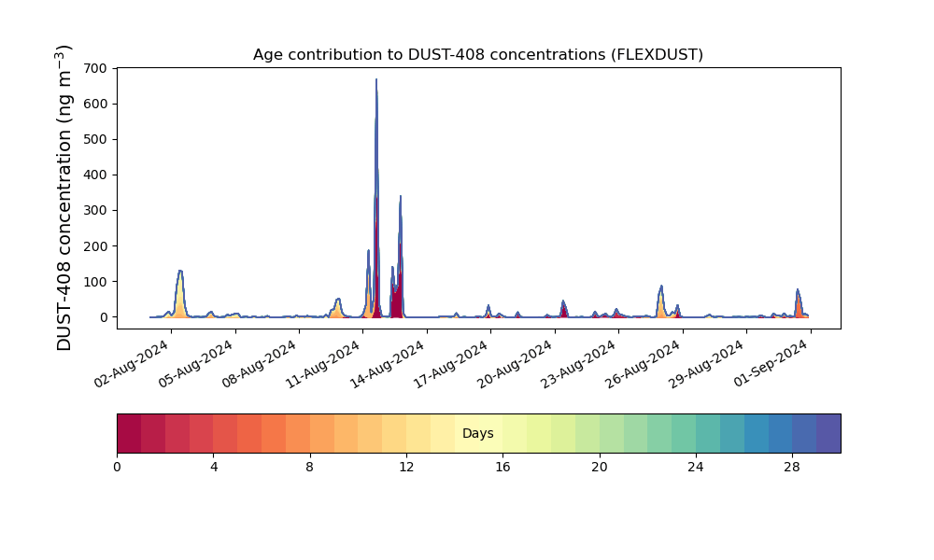The image size is (934, 560).
Task: Click the DUST-408 concentration y-axis label
Action: (x=64, y=198)
